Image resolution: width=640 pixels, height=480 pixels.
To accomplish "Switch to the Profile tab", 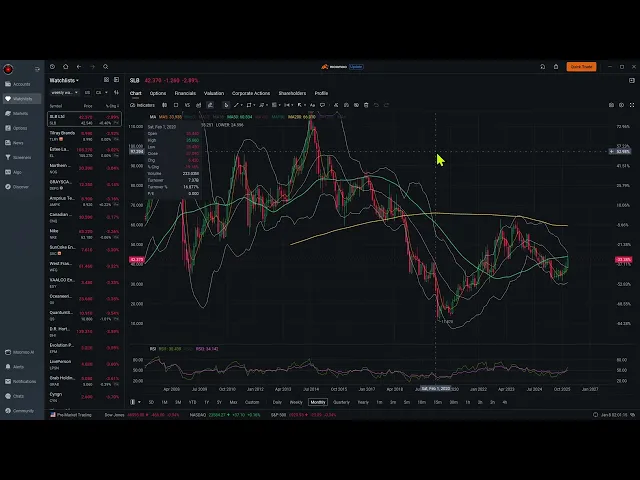I will 321,93.
